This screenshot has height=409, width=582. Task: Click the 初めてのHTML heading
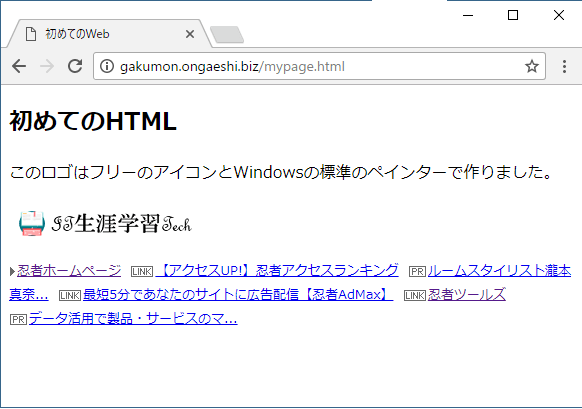coord(93,121)
